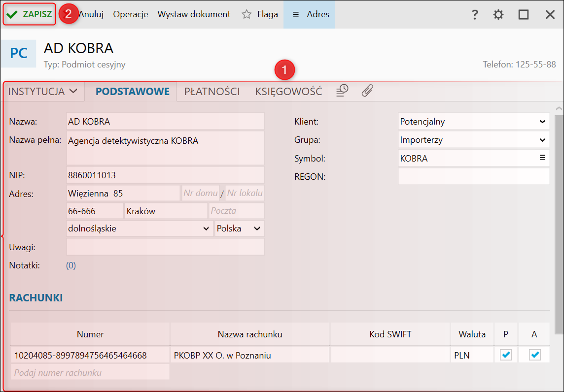Click the PC subject type badge
564x392 pixels.
pos(19,53)
